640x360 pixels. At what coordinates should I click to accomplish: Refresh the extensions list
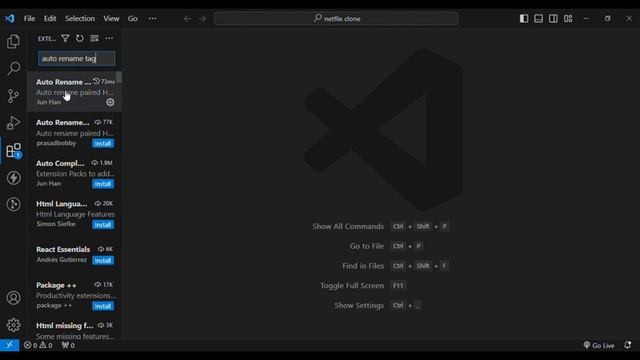click(80, 38)
